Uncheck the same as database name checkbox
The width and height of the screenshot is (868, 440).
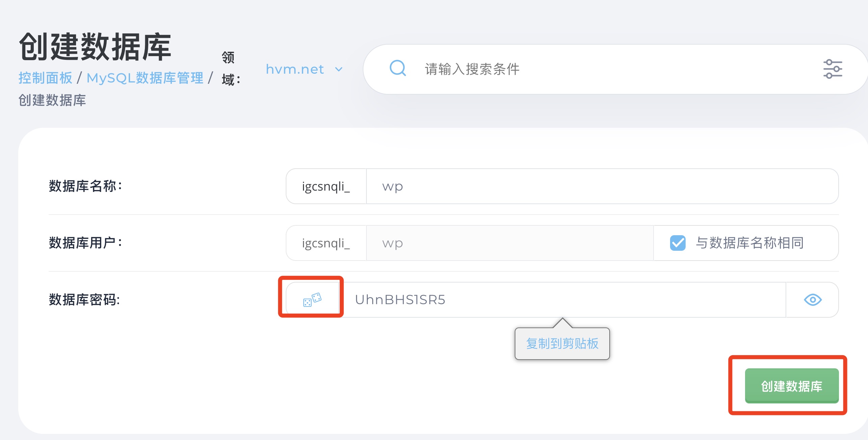click(x=678, y=243)
